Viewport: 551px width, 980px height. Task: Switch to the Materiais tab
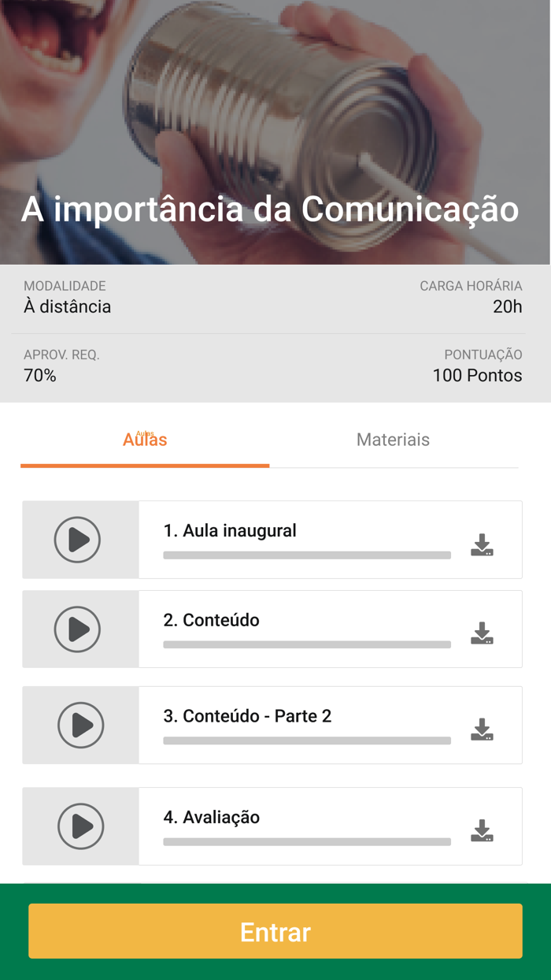pyautogui.click(x=393, y=440)
